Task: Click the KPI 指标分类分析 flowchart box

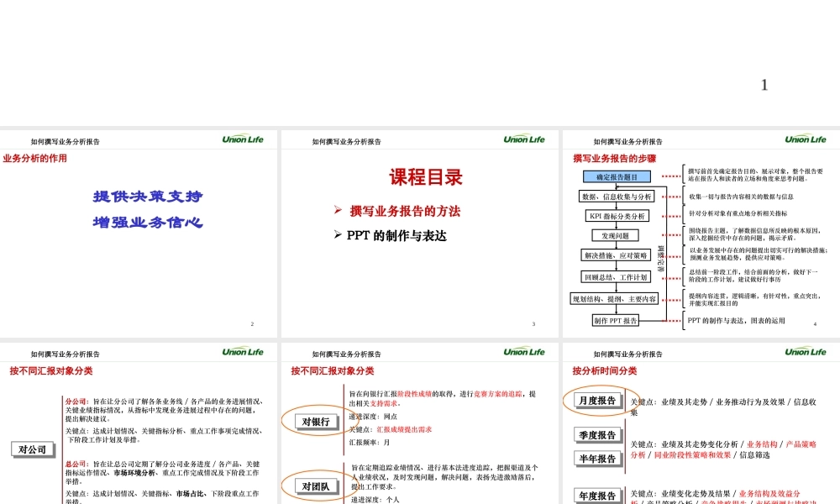Action: coord(617,216)
